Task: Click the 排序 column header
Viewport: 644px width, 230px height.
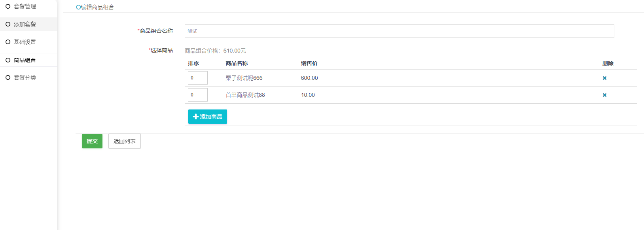Action: (193, 63)
